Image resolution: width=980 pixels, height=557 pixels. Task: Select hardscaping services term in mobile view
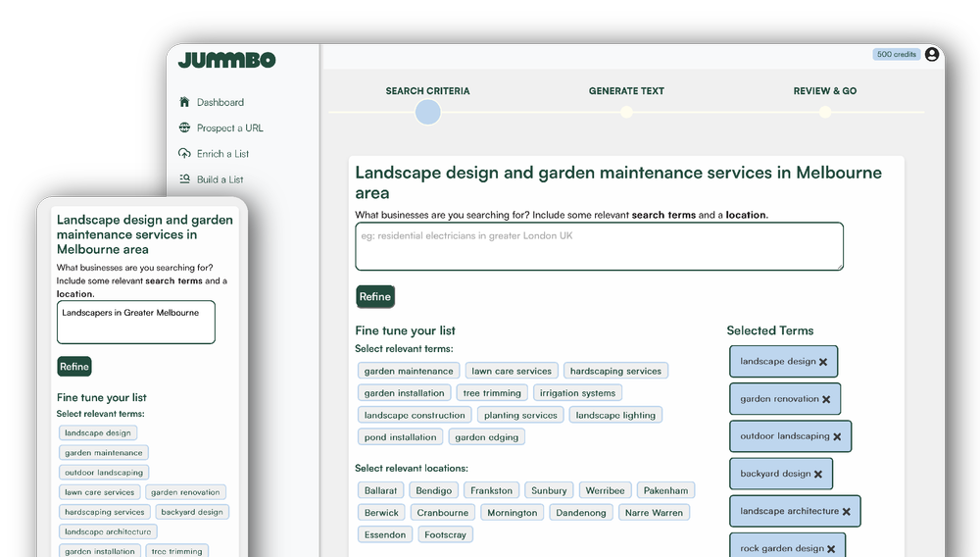(105, 512)
